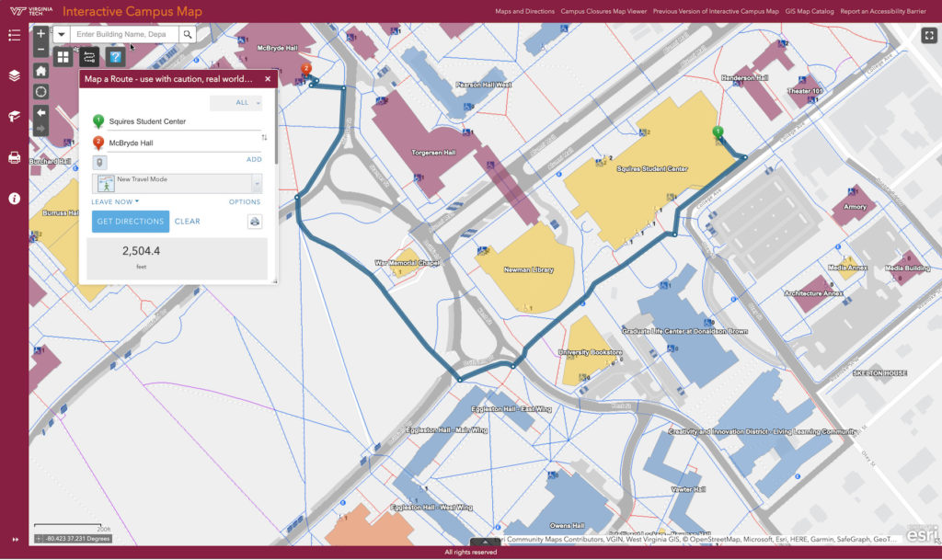
Task: Toggle fullscreen map view
Action: pyautogui.click(x=928, y=35)
